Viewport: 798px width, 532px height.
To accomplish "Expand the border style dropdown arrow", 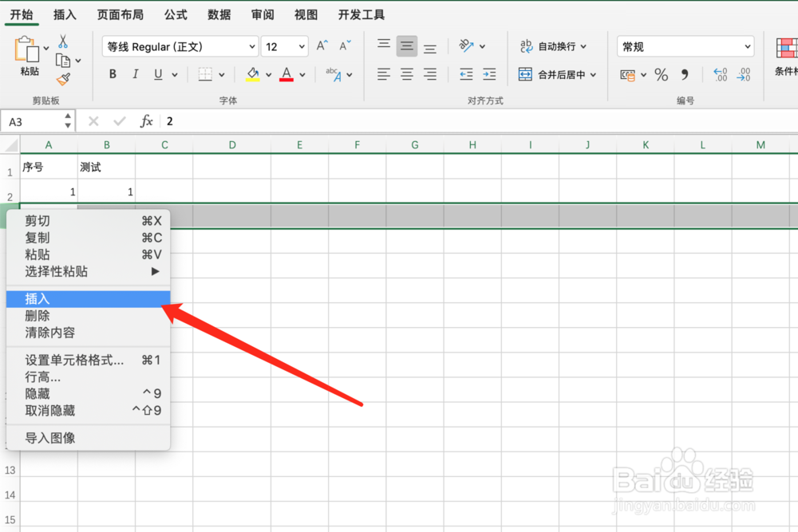I will 223,73.
